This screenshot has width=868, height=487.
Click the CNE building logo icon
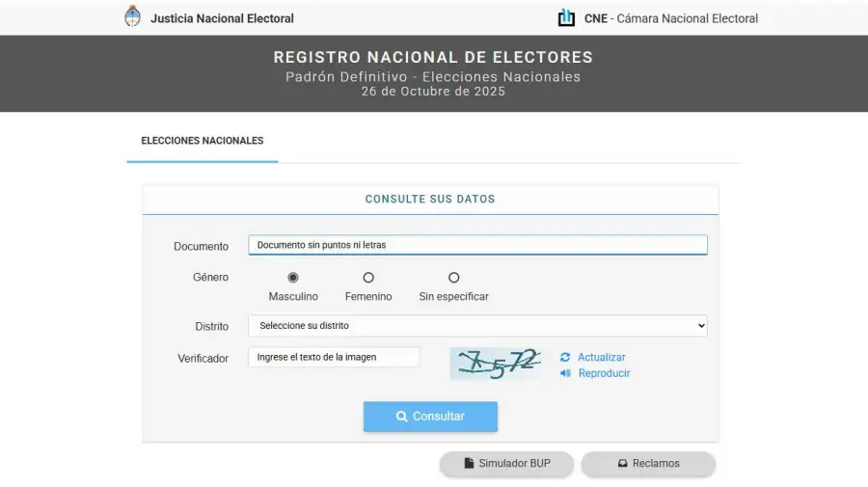(566, 17)
